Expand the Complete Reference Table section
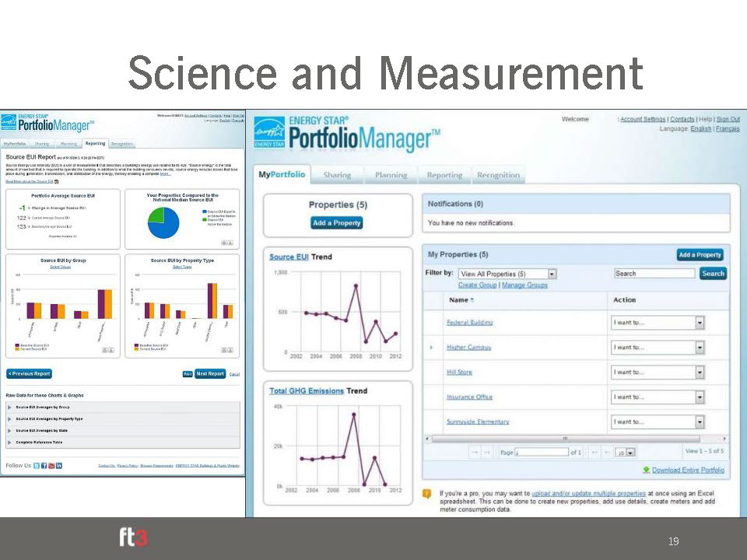The height and width of the screenshot is (560, 747). [9, 443]
